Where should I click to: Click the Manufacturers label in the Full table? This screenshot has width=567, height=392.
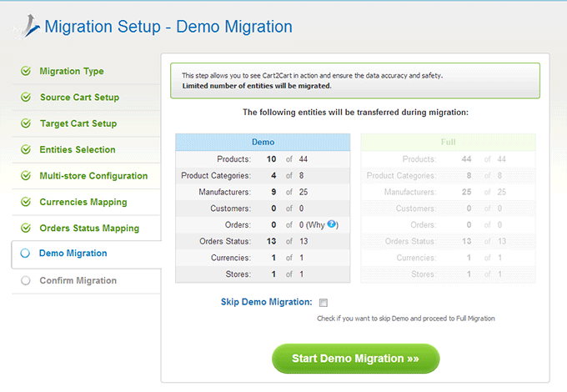pyautogui.click(x=410, y=192)
